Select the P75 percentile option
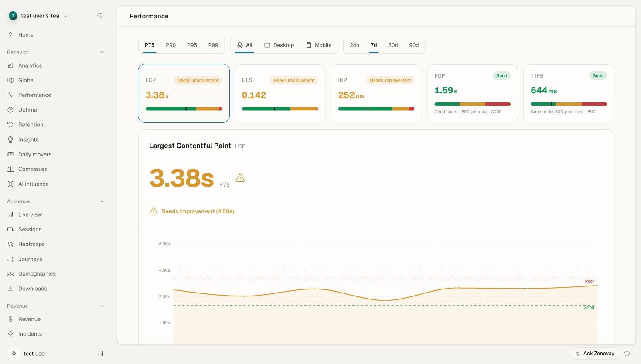The height and width of the screenshot is (364, 641). pos(150,45)
